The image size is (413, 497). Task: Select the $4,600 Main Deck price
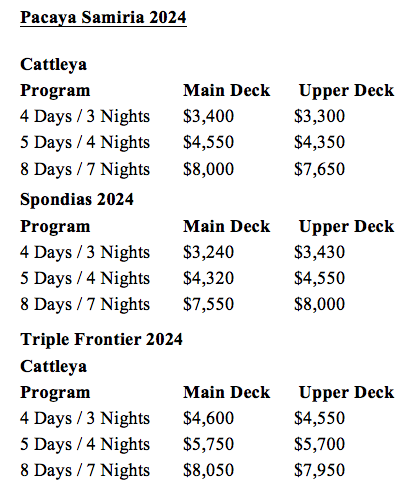pos(208,418)
